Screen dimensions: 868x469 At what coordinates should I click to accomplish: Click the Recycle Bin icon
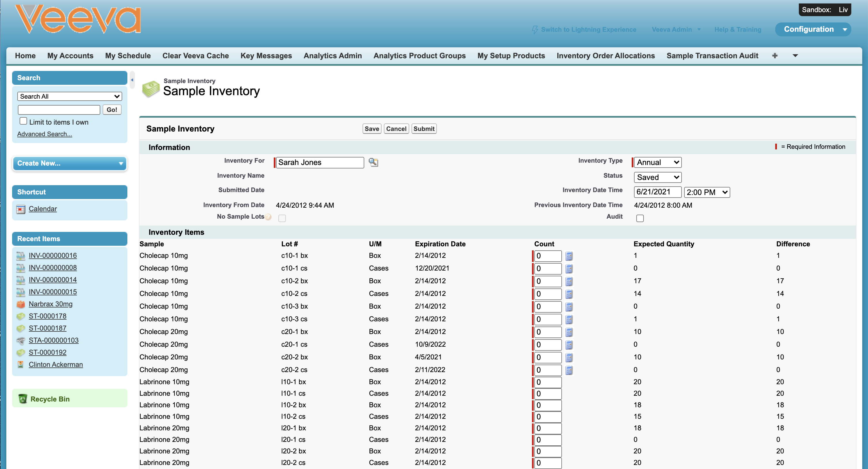23,399
